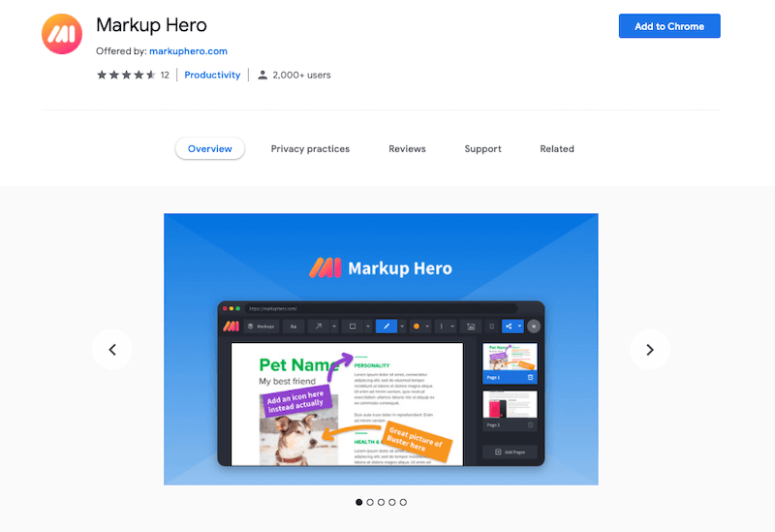The width and height of the screenshot is (775, 532).
Task: Click the purple 'Add an icon here' label
Action: tap(295, 401)
